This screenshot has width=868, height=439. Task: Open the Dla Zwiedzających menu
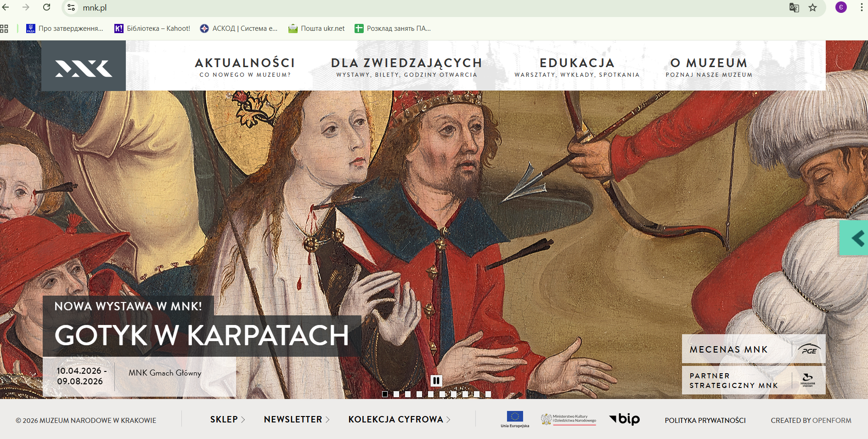[406, 67]
